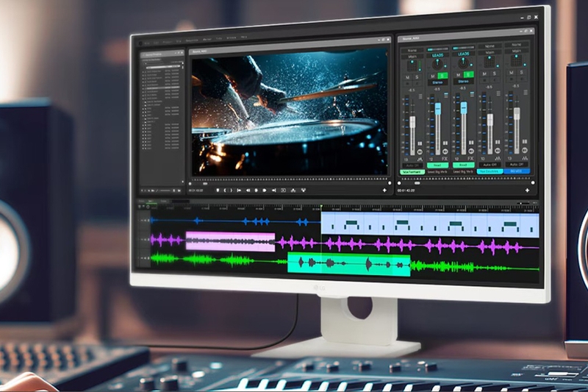Open None input dropdown on Vox Formant channel
Screen dimensions: 588x392
[x=412, y=51]
